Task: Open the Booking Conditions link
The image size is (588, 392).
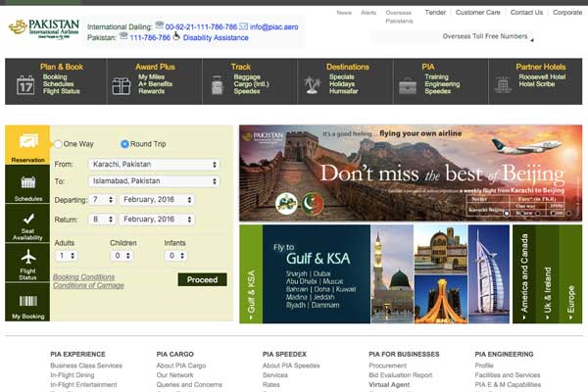Action: click(83, 276)
